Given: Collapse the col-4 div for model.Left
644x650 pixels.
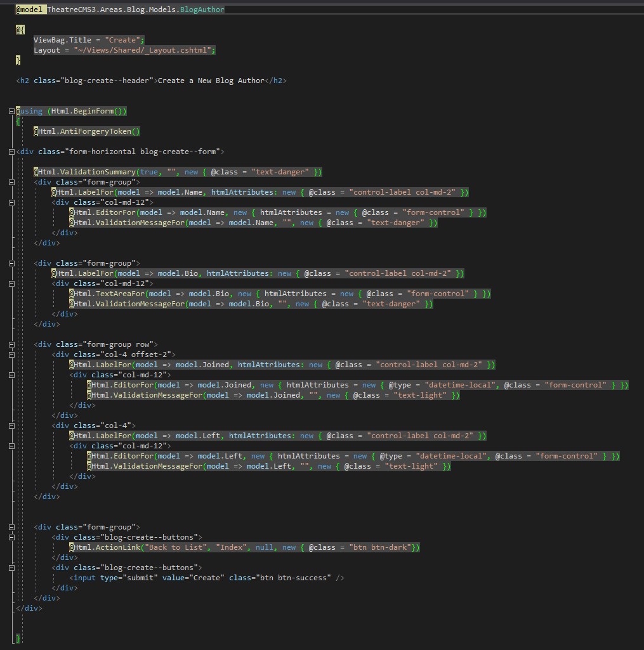Looking at the screenshot, I should point(11,425).
